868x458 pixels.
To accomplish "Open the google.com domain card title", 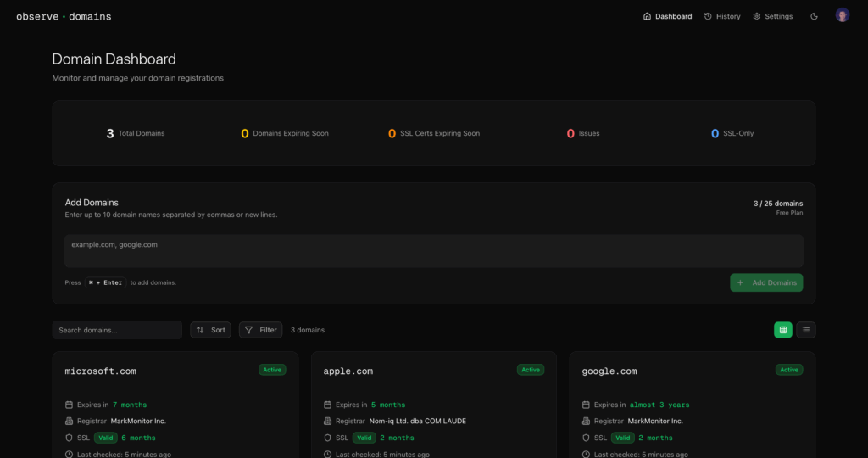I will click(609, 371).
